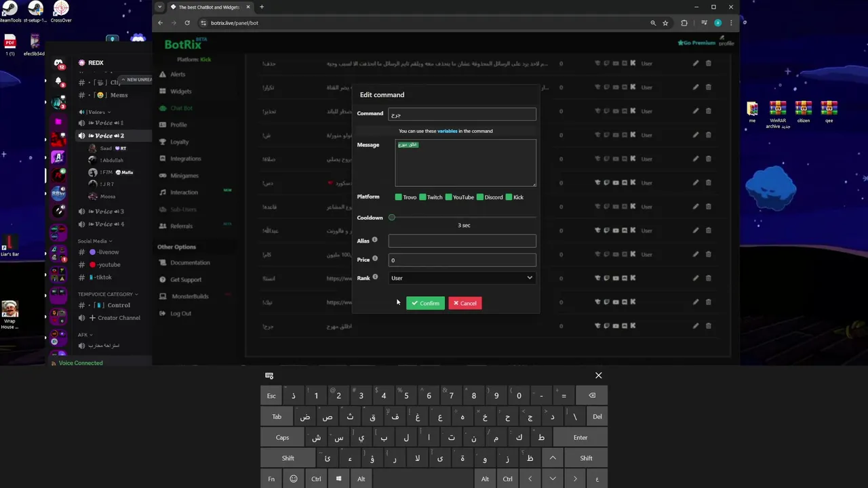Viewport: 868px width, 488px height.
Task: Focus the Command input field
Action: (462, 115)
